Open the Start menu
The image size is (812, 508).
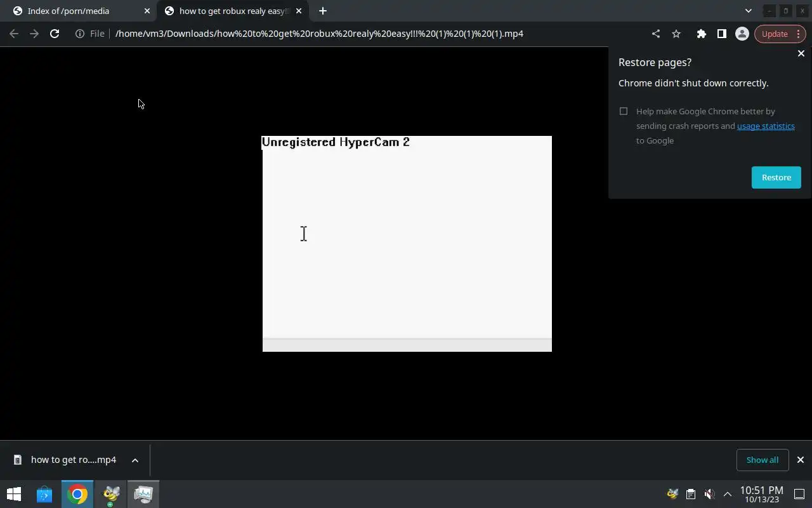pos(14,494)
